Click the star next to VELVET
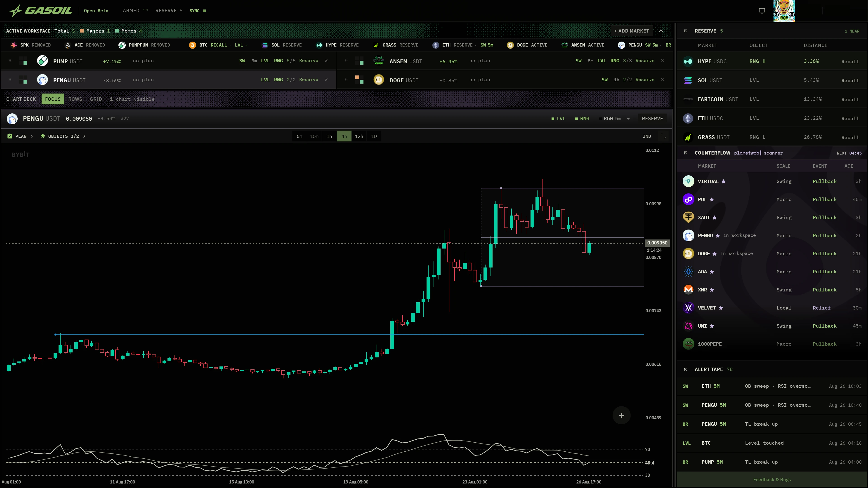Viewport: 868px width, 488px height. pyautogui.click(x=721, y=308)
